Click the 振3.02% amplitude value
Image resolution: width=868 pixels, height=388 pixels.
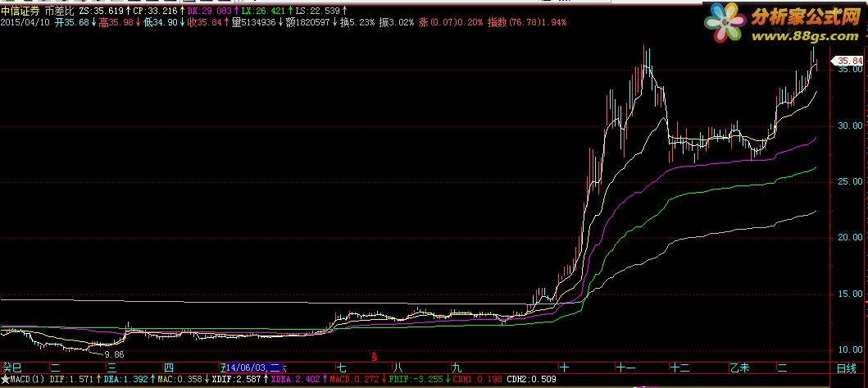[x=396, y=22]
